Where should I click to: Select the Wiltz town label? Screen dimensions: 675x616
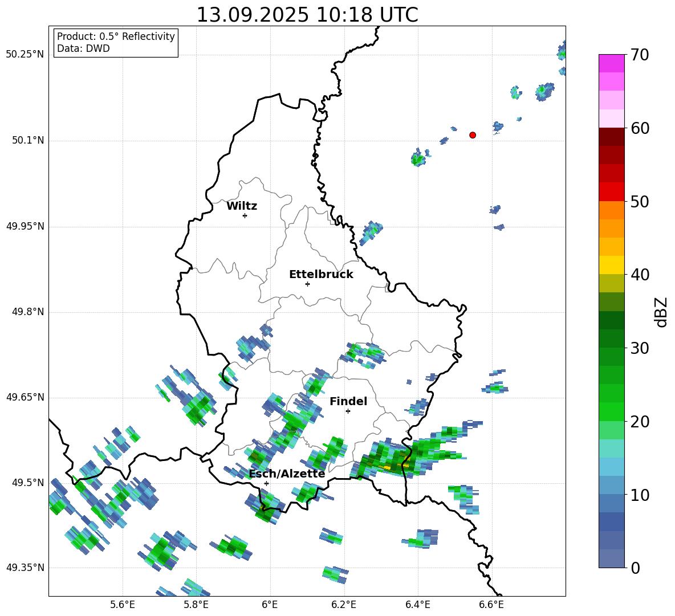(x=242, y=206)
